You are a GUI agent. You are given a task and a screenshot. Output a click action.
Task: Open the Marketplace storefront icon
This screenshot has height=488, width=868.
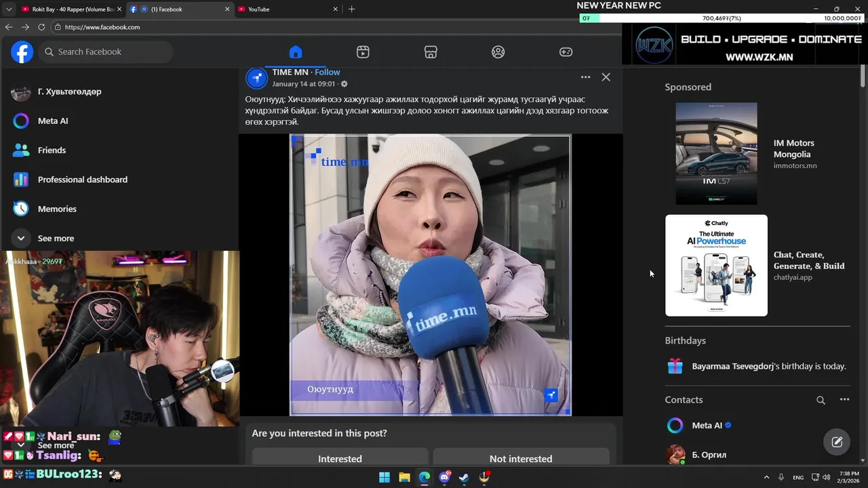(x=431, y=52)
